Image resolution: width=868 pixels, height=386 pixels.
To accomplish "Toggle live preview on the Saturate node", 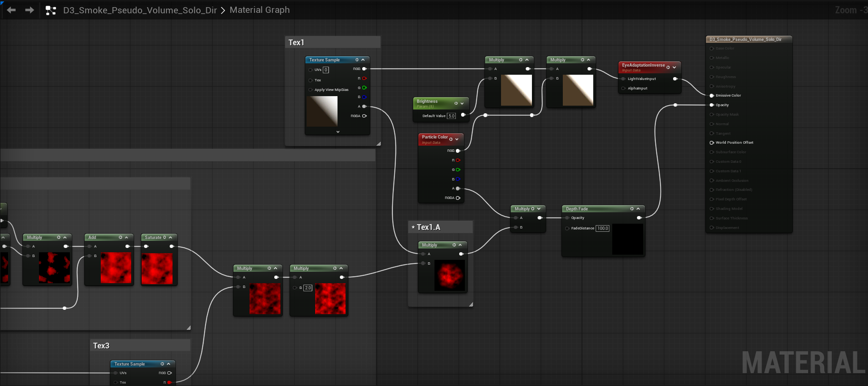I will click(164, 238).
